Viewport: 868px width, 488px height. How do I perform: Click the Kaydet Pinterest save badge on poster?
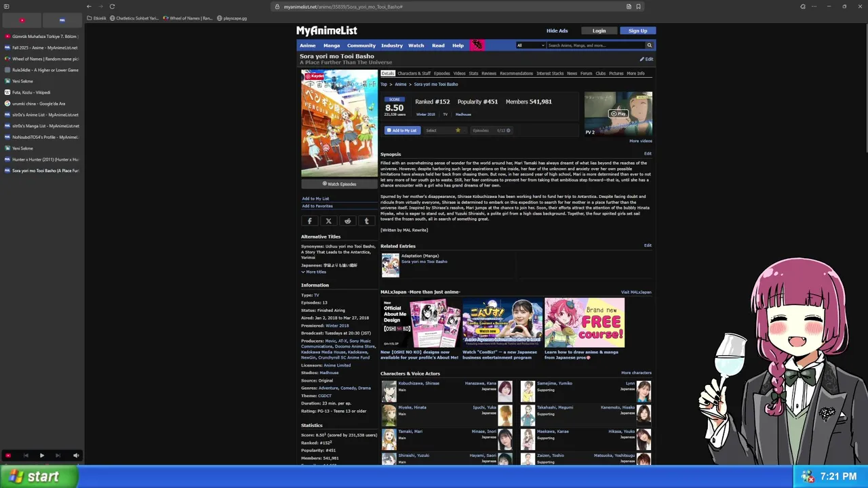315,76
